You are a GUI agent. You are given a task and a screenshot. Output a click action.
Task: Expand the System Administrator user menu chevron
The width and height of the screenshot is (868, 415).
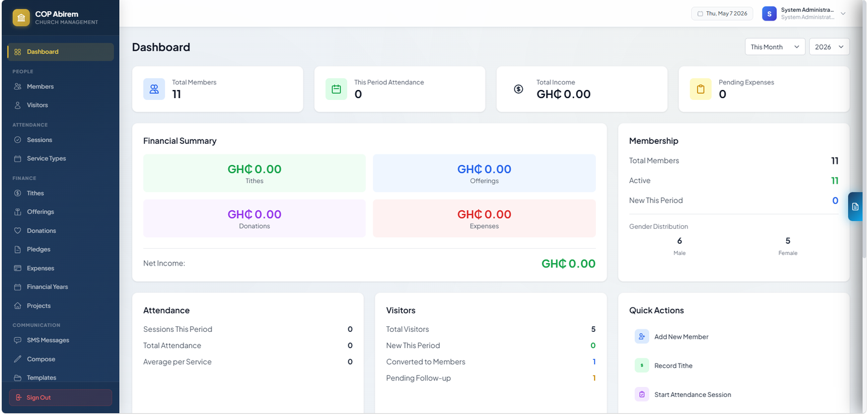coord(843,14)
